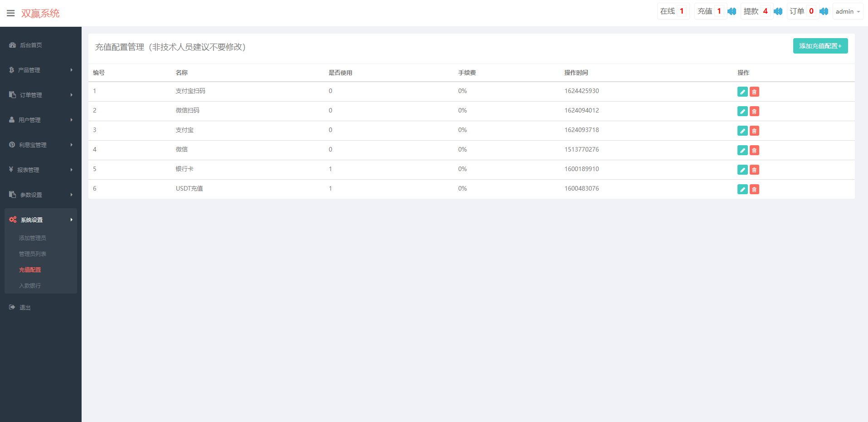Delete the 微信扫码 recharge configuration
This screenshot has width=868, height=422.
pyautogui.click(x=754, y=111)
